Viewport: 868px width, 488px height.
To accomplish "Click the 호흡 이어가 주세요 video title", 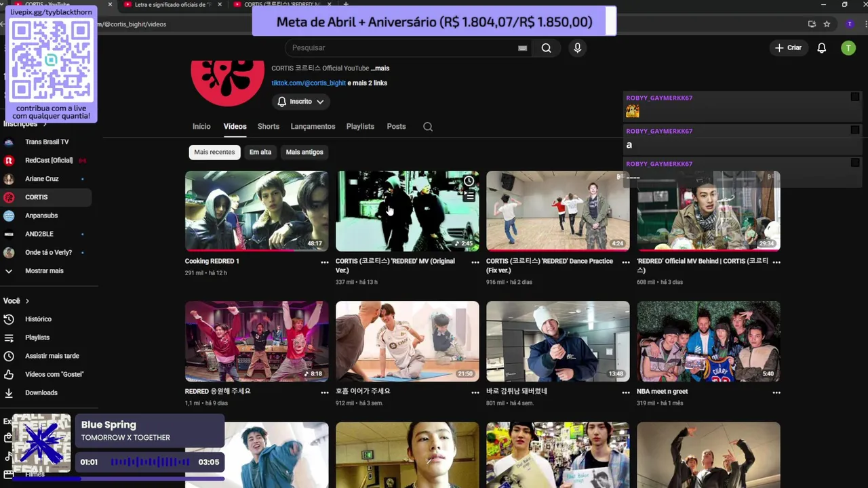I will pyautogui.click(x=363, y=392).
